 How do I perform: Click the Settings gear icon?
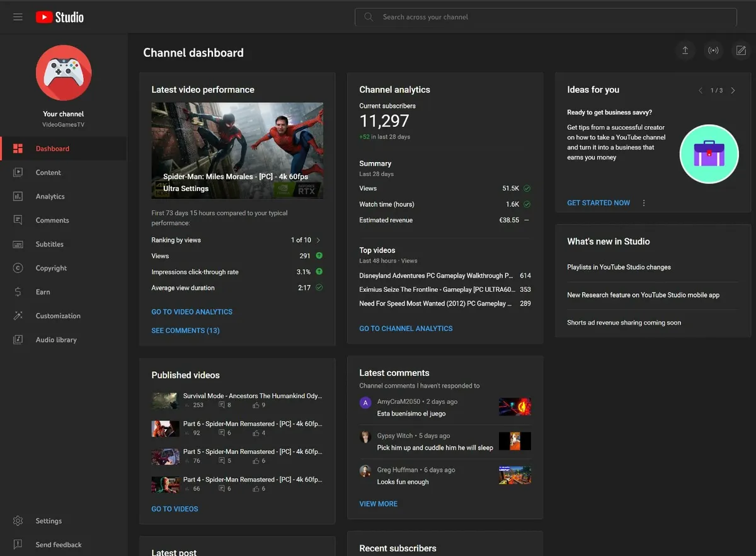(18, 521)
